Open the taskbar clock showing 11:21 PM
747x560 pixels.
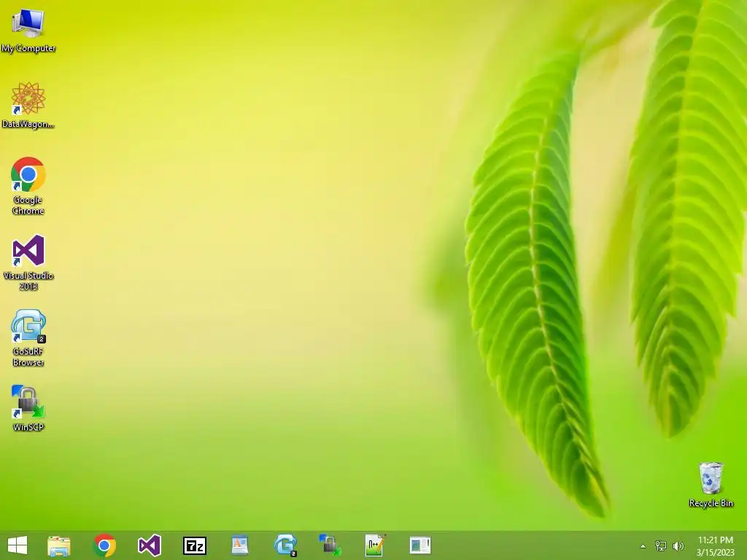tap(716, 546)
